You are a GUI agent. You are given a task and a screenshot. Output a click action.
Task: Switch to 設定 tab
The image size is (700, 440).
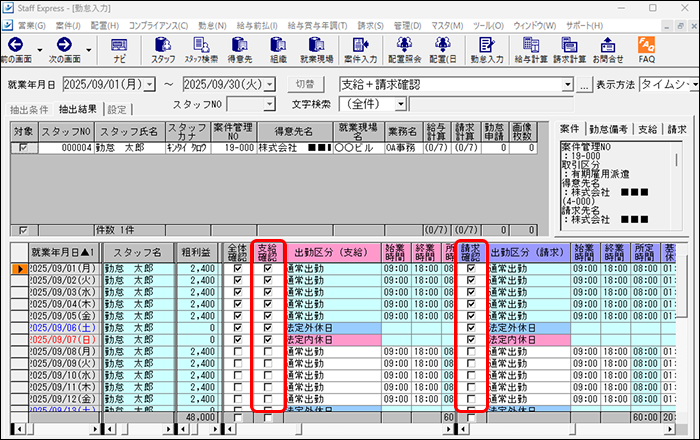[117, 109]
